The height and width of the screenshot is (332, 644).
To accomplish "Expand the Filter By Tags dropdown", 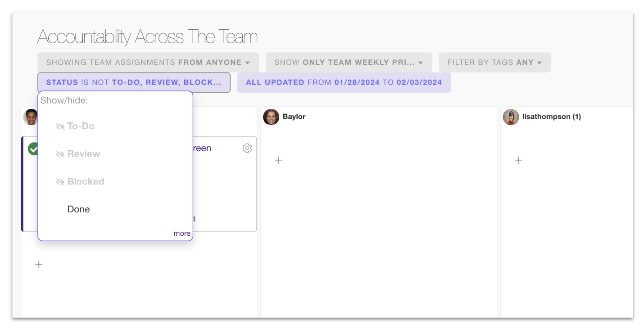I will click(494, 63).
